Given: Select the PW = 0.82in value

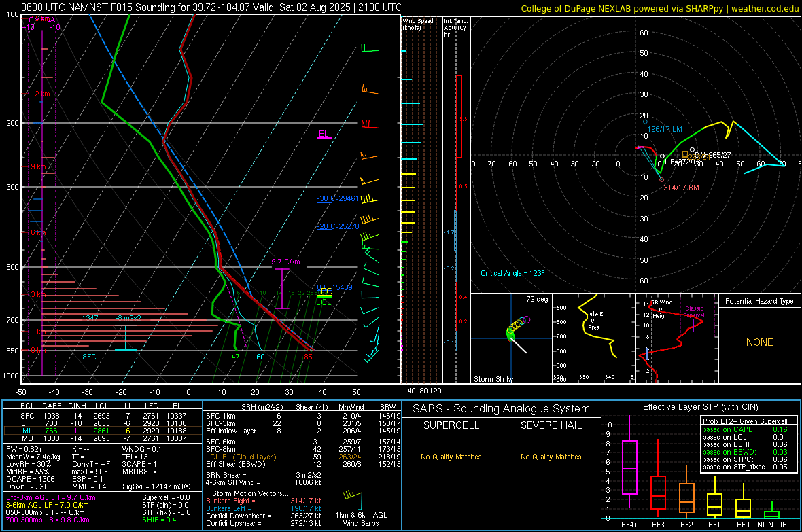Looking at the screenshot, I should tap(25, 449).
